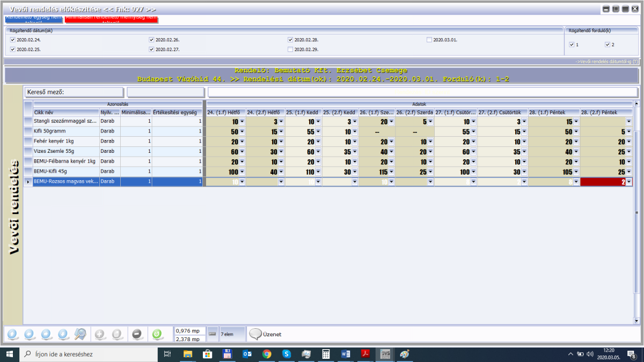644x362 pixels.
Task: Click the magnifier search icon in bottom toolbar
Action: pos(80,334)
